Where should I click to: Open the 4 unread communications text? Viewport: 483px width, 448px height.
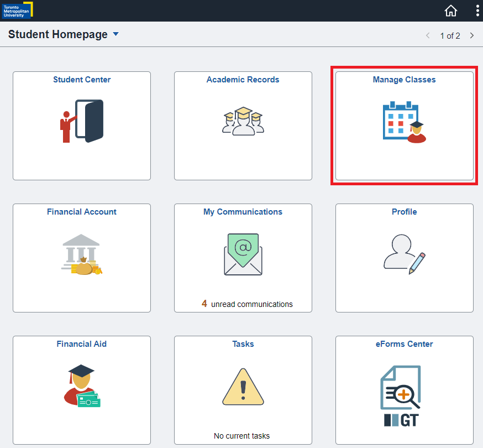[247, 304]
